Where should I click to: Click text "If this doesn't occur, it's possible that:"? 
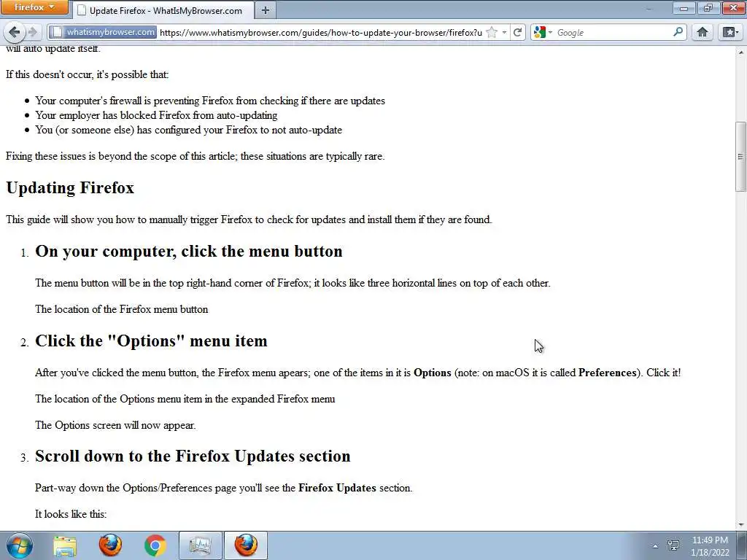tap(88, 75)
